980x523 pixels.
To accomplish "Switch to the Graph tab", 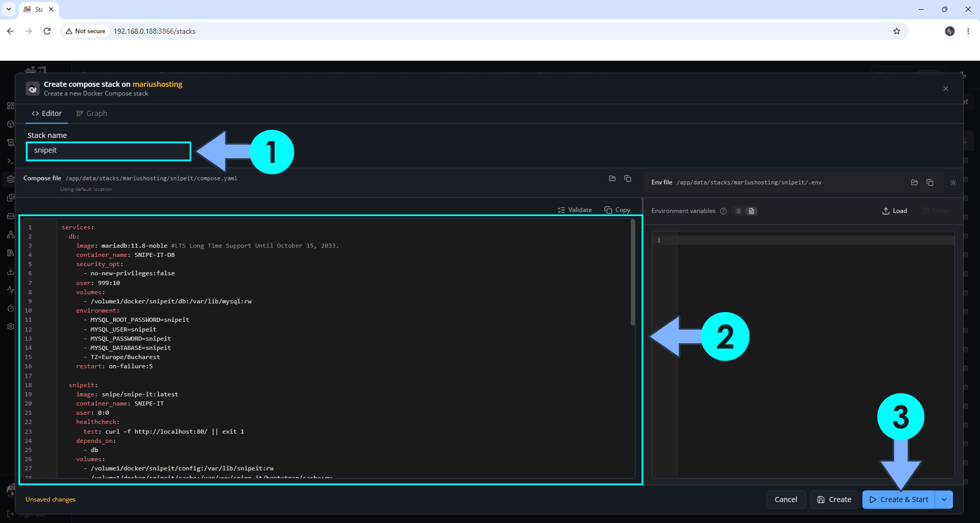I will click(x=92, y=113).
